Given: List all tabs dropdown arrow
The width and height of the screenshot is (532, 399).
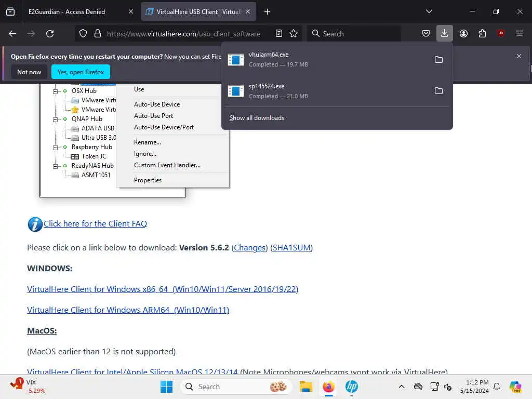Looking at the screenshot, I should (429, 11).
